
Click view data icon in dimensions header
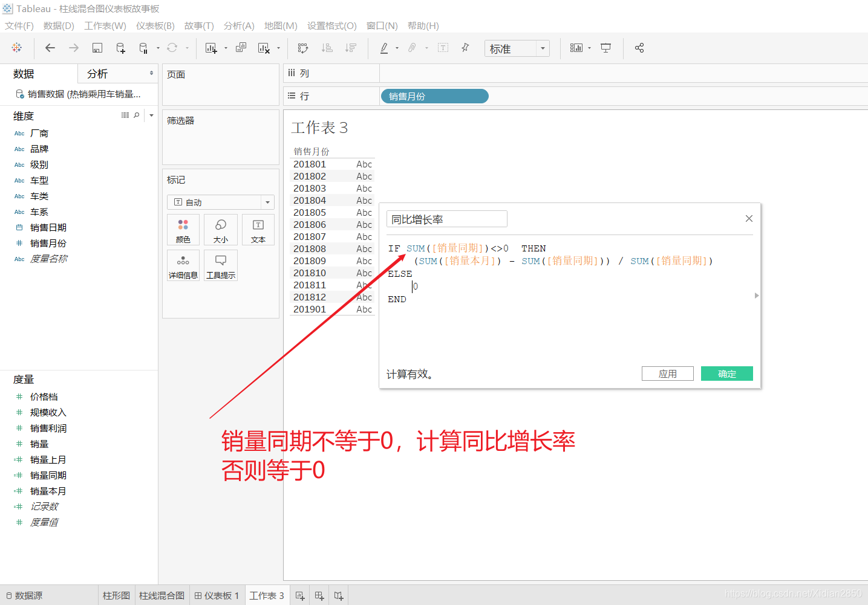click(125, 115)
